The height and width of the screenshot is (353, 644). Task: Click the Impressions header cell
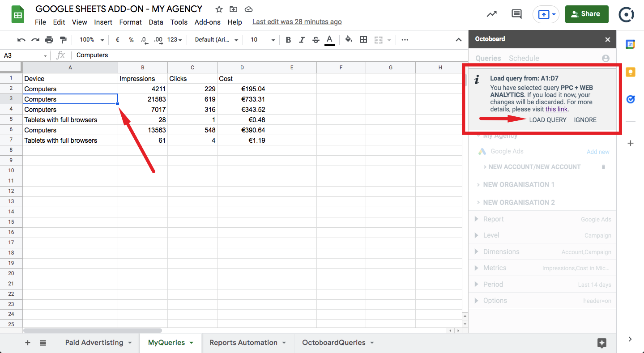(x=143, y=79)
